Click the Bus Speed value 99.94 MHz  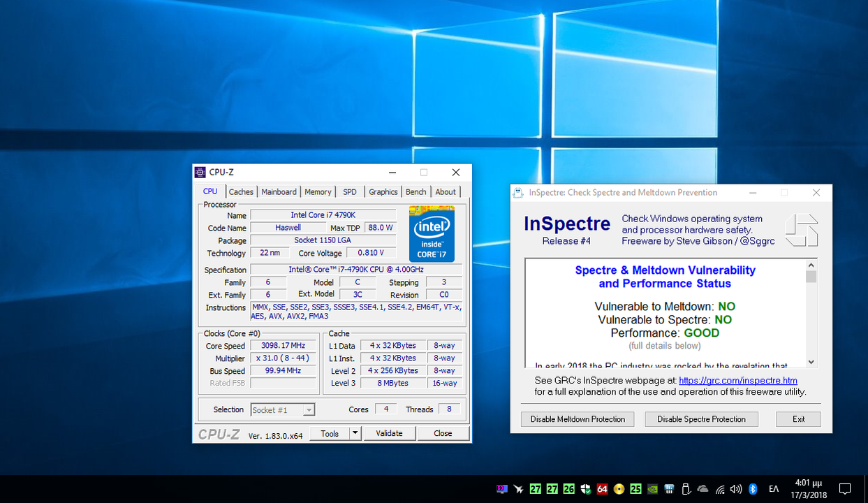pos(283,371)
